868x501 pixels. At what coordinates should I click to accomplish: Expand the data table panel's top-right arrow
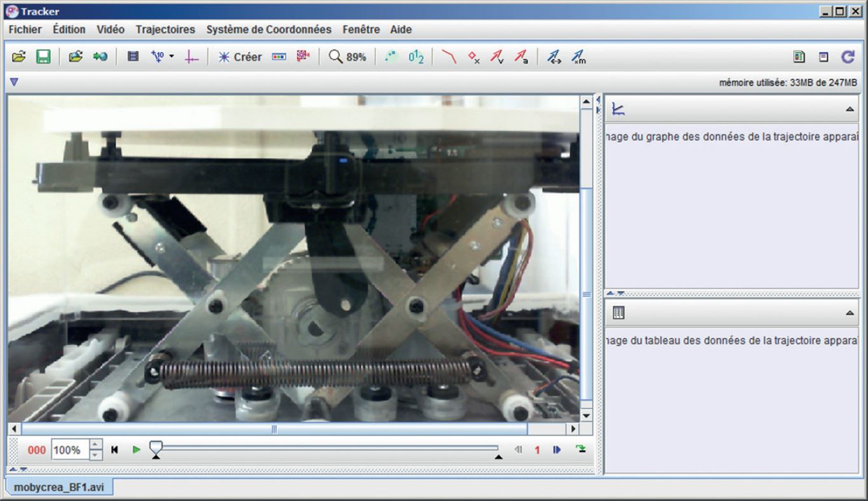[850, 313]
